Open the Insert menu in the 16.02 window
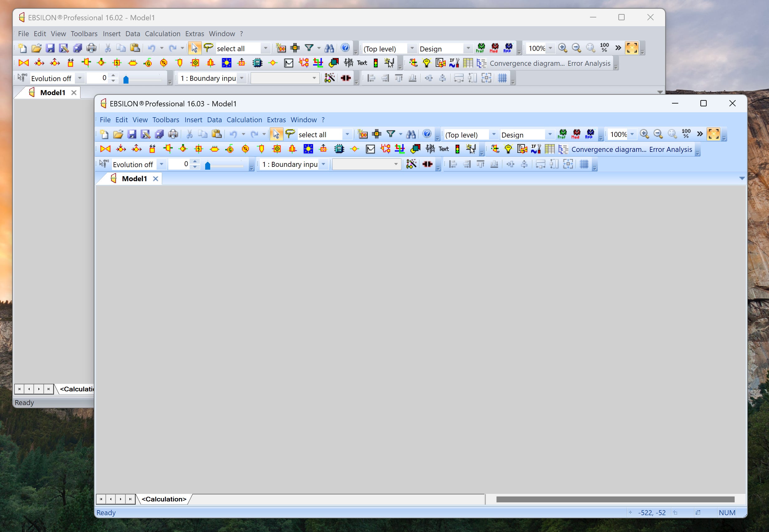 (111, 34)
